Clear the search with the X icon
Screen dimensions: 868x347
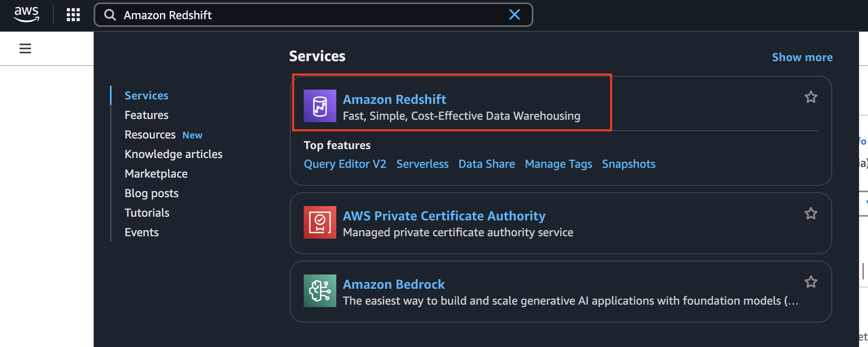pos(515,15)
